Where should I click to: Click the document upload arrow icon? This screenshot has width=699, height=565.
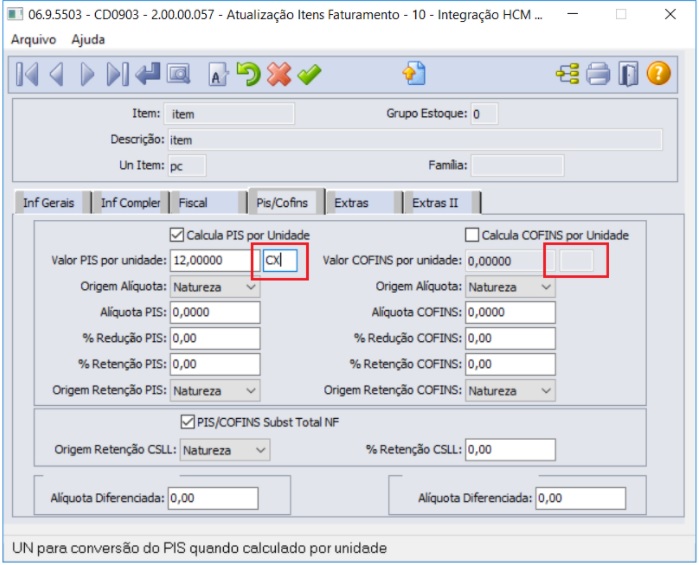[414, 74]
